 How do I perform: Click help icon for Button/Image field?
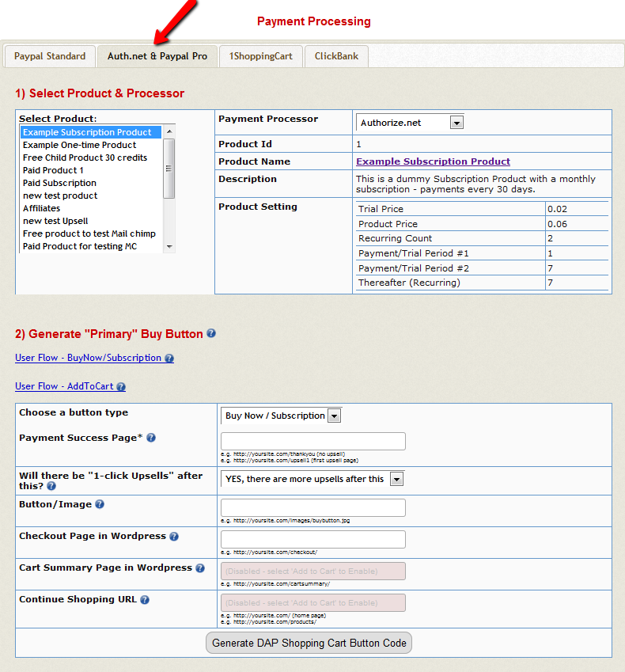click(100, 504)
